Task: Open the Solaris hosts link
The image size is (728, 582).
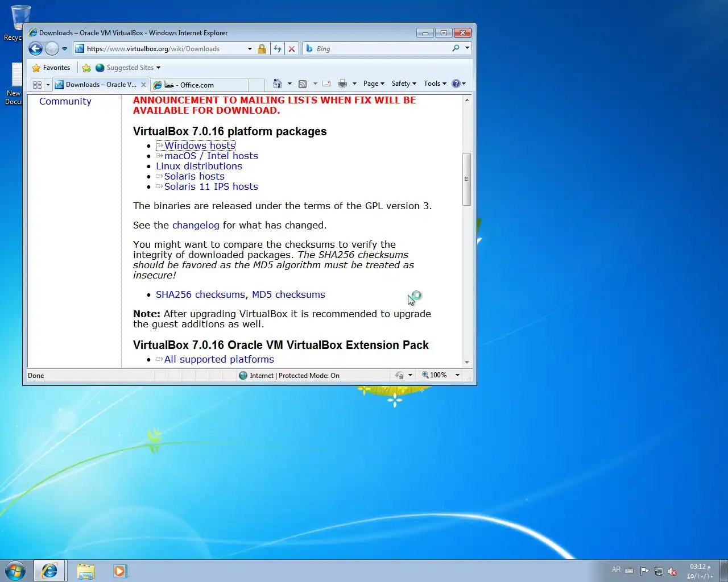Action: point(195,176)
